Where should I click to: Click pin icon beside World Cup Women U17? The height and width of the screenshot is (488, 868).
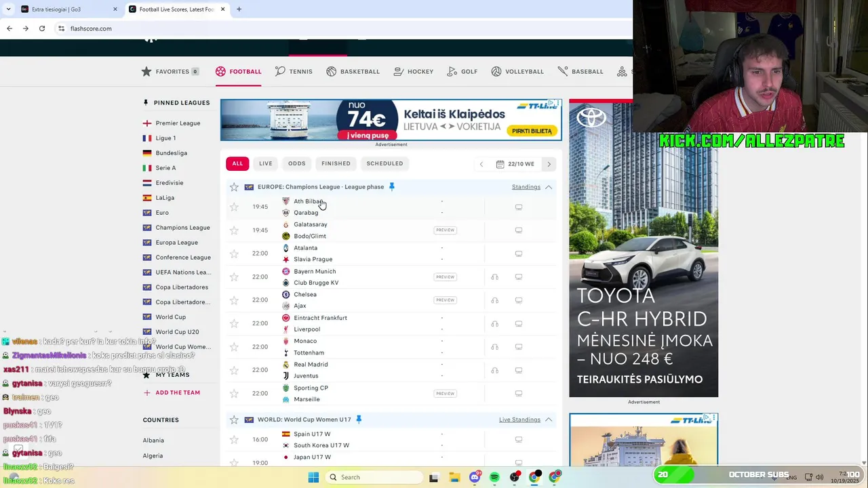coord(359,420)
